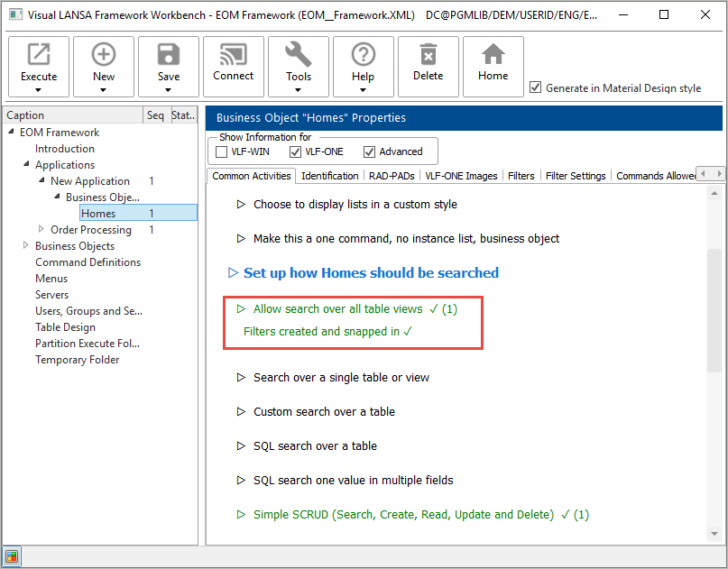This screenshot has width=728, height=569.
Task: Open the Filter Settings tab
Action: [576, 176]
